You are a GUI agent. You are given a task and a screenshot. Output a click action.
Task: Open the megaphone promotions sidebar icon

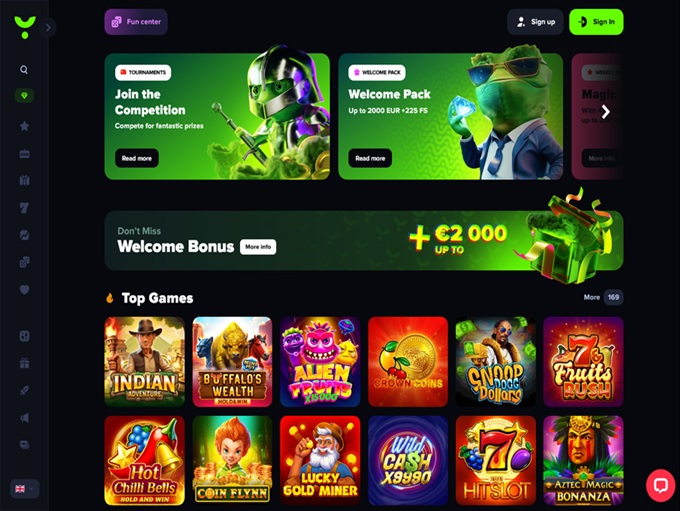click(24, 417)
